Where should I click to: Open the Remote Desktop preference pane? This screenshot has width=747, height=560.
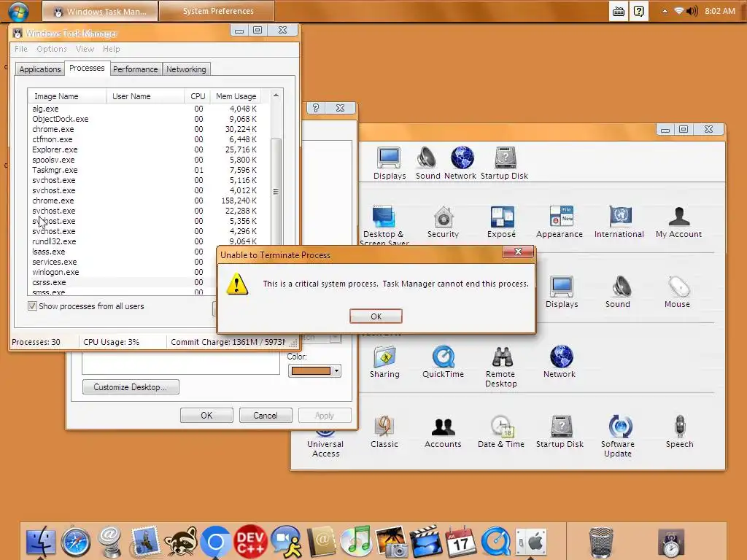click(501, 367)
